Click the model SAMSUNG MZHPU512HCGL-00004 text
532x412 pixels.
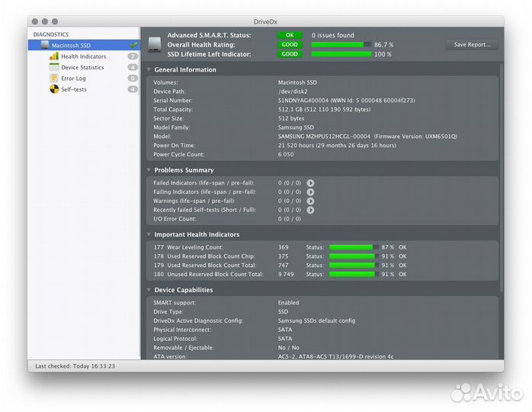pyautogui.click(x=324, y=137)
